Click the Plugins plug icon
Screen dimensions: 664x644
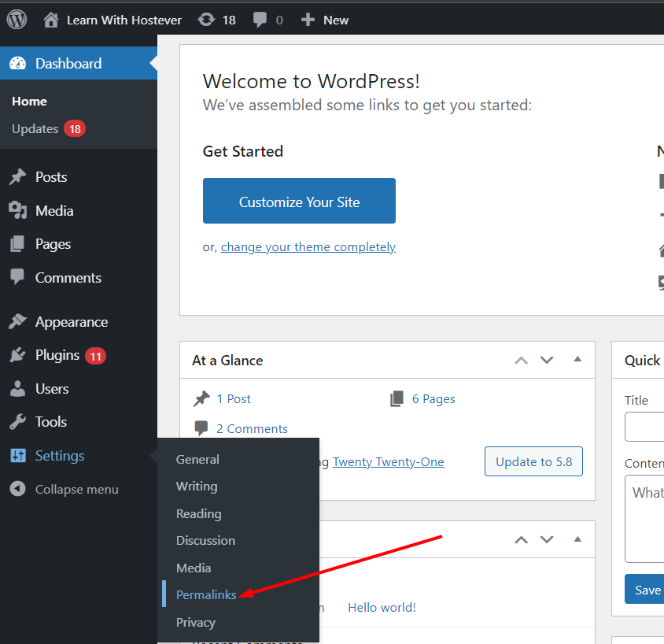click(x=17, y=355)
